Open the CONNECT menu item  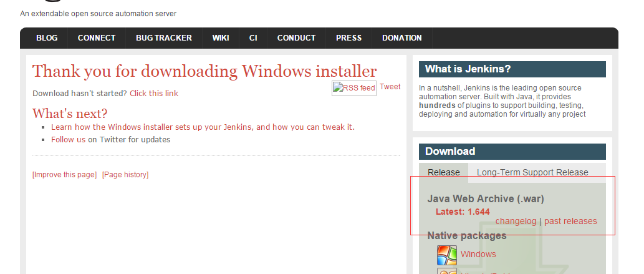pos(97,38)
